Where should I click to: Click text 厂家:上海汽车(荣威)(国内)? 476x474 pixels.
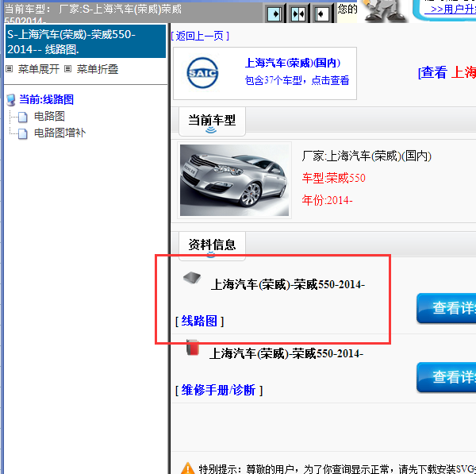coord(367,156)
